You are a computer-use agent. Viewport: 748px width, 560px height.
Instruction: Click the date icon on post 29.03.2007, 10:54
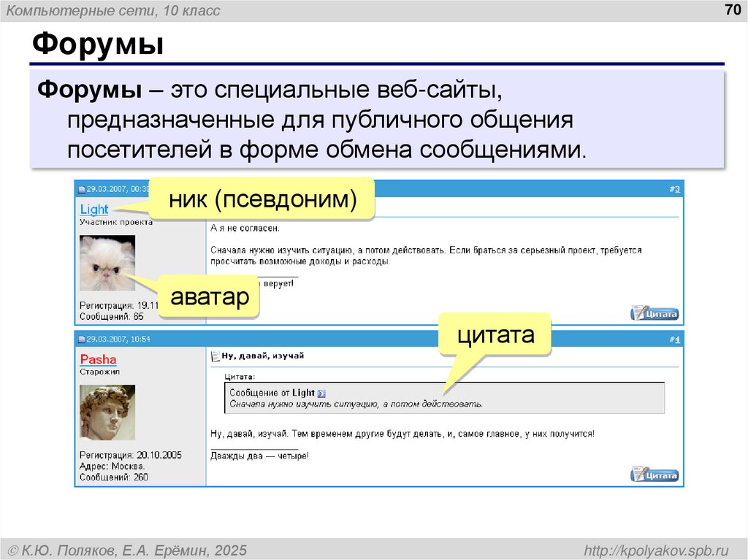pos(82,339)
